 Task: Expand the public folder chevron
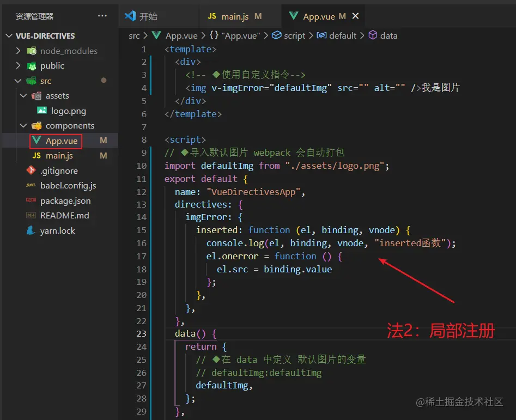pos(19,66)
